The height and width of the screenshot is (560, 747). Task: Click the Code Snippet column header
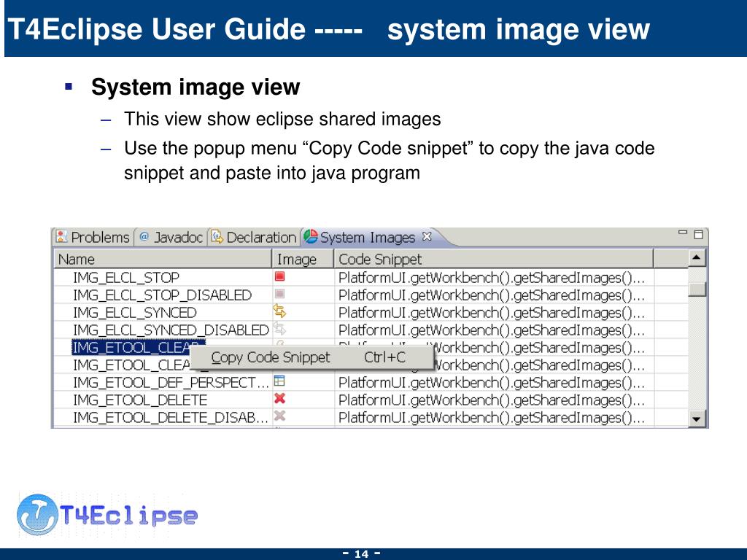(x=494, y=259)
